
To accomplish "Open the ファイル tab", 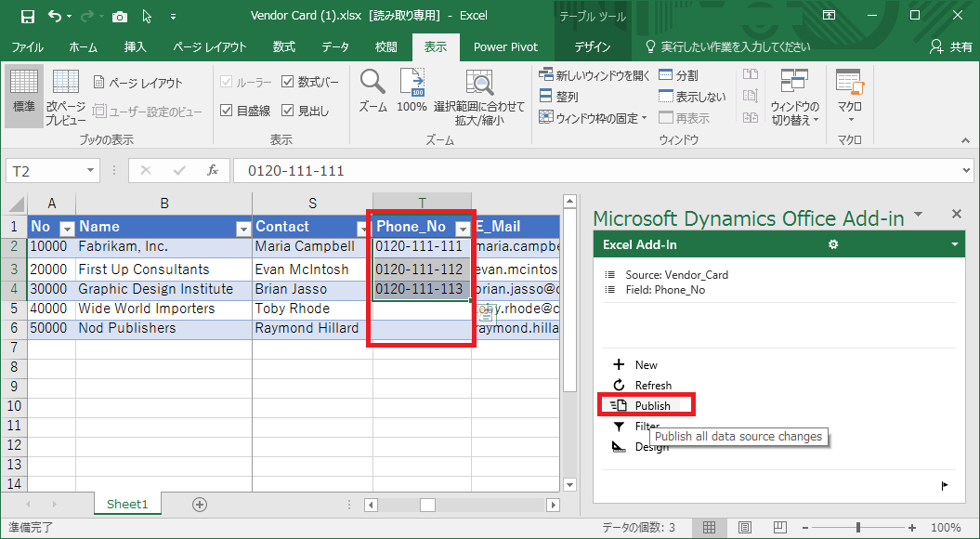I will pos(28,46).
